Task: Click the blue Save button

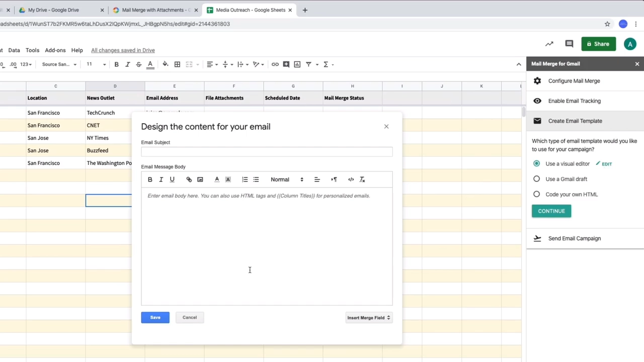Action: 155,317
